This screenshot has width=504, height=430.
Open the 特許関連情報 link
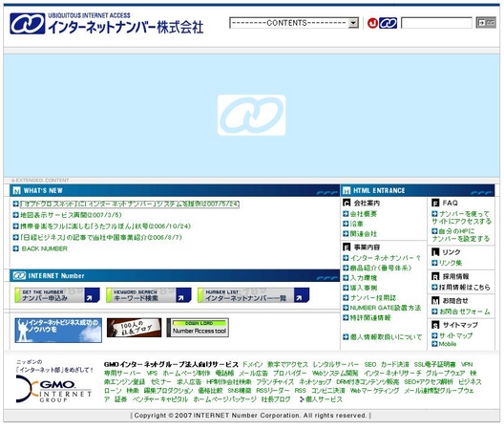click(370, 317)
